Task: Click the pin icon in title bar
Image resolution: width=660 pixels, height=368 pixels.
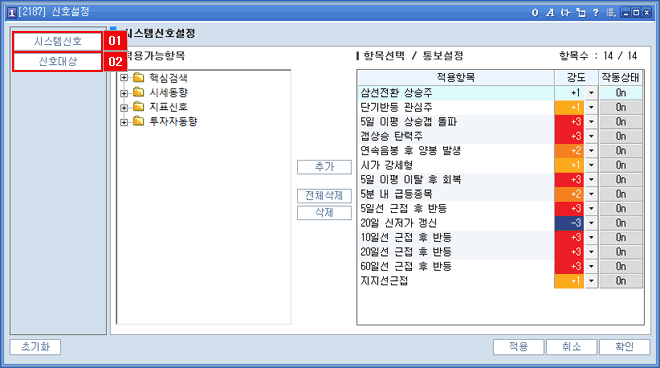Action: [x=565, y=13]
